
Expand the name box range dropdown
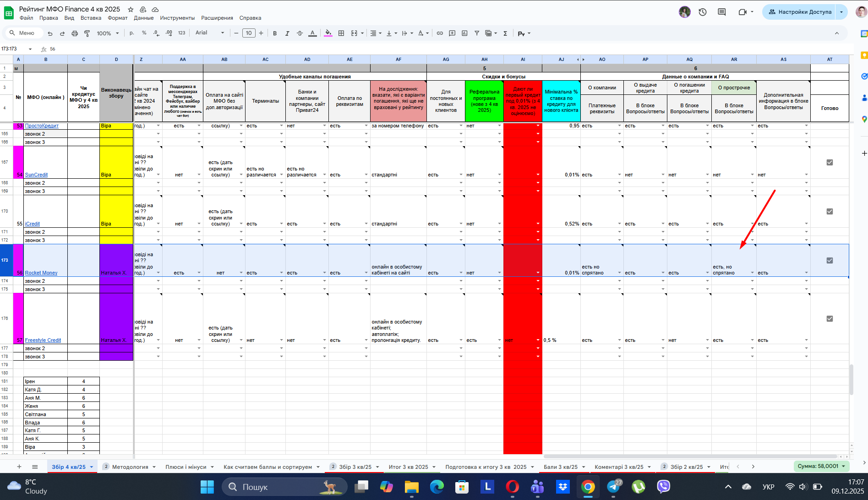point(30,49)
